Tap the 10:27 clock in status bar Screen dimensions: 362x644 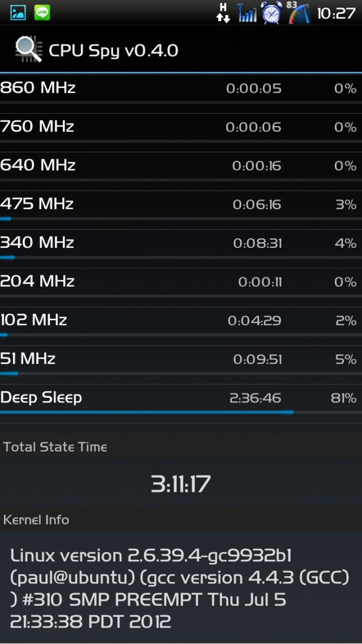coord(336,13)
